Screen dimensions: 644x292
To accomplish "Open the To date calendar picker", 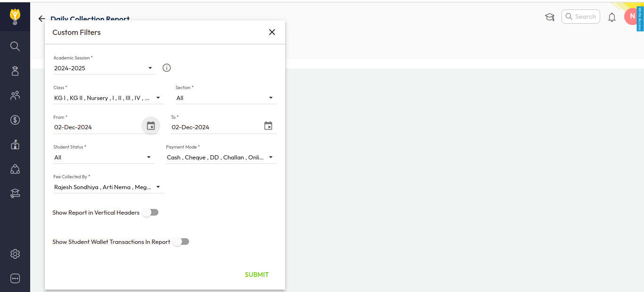I will 268,126.
